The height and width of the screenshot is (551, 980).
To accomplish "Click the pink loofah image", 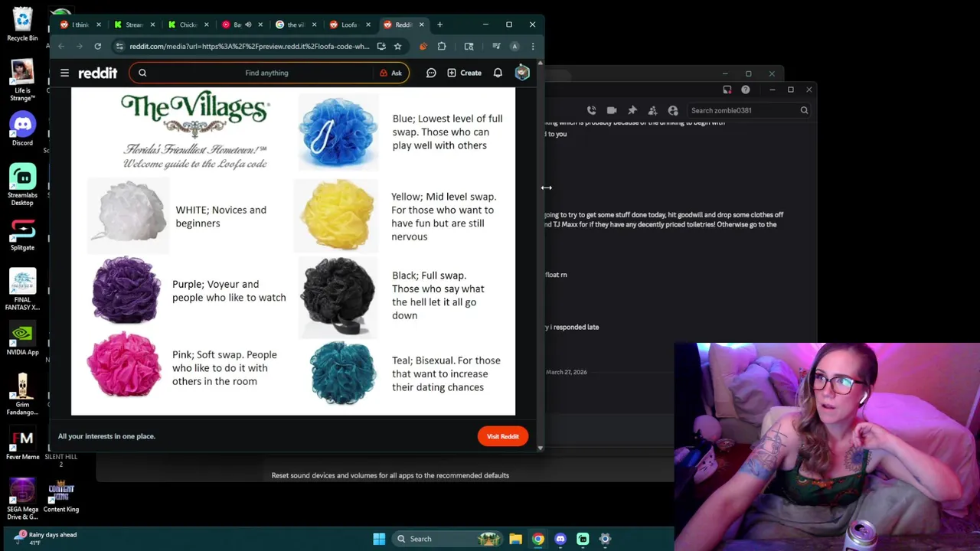I will (124, 364).
